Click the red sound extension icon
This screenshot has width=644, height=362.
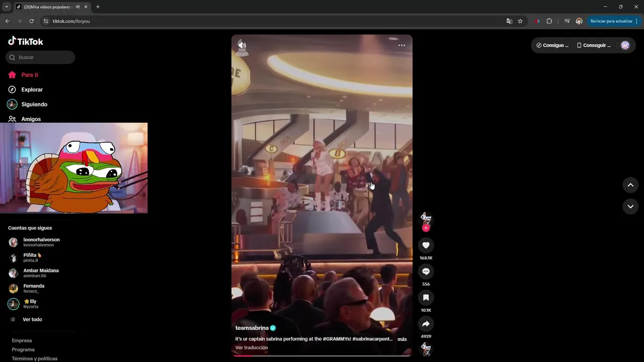coord(537,21)
